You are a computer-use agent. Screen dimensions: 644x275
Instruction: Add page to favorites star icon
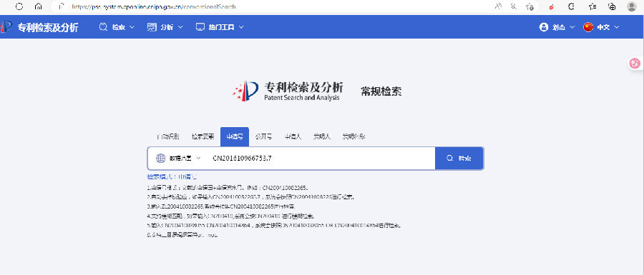point(530,6)
